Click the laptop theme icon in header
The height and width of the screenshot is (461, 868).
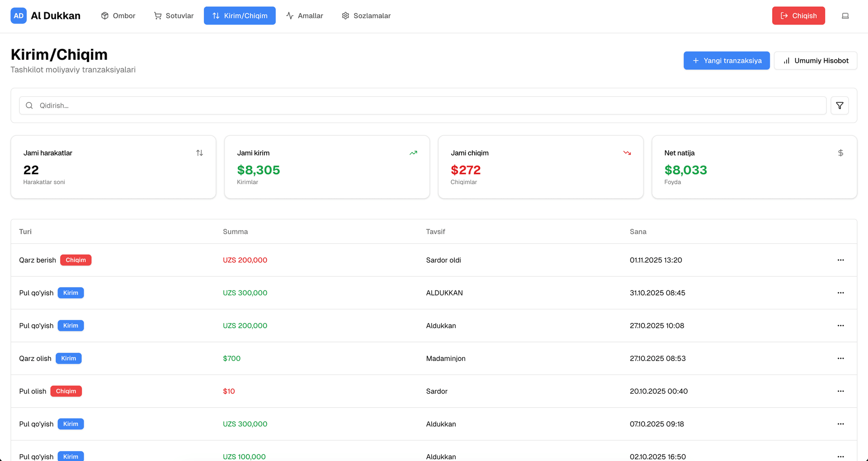[x=845, y=16]
